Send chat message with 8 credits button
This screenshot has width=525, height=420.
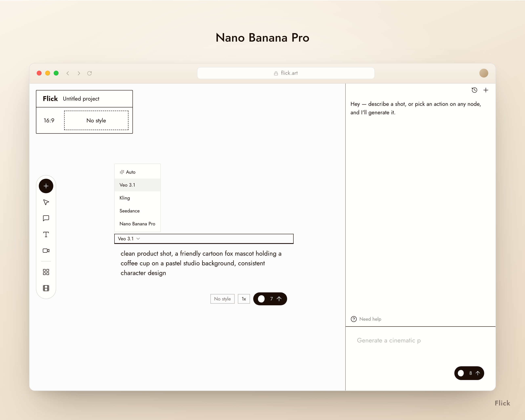(469, 373)
